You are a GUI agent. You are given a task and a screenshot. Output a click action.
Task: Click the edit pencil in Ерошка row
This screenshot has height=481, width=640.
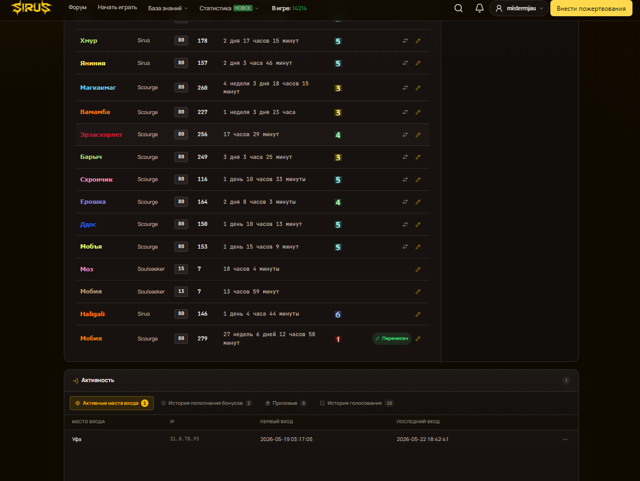(418, 202)
